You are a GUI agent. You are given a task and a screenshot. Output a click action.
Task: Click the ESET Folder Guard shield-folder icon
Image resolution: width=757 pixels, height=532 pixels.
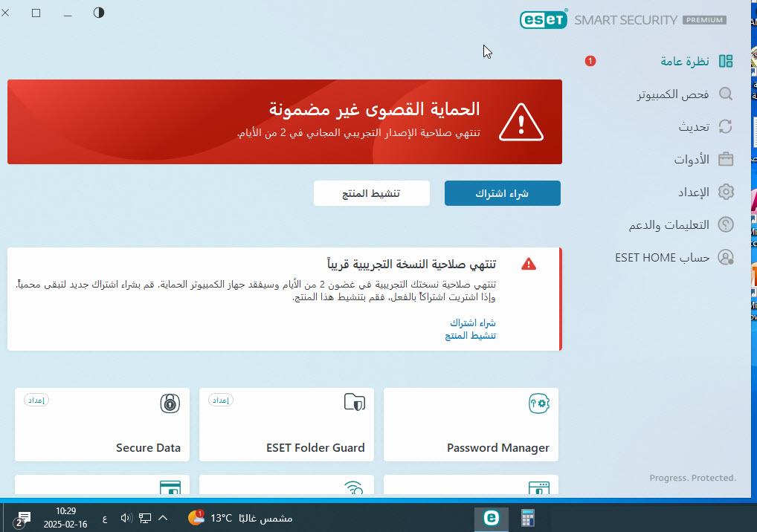click(355, 402)
